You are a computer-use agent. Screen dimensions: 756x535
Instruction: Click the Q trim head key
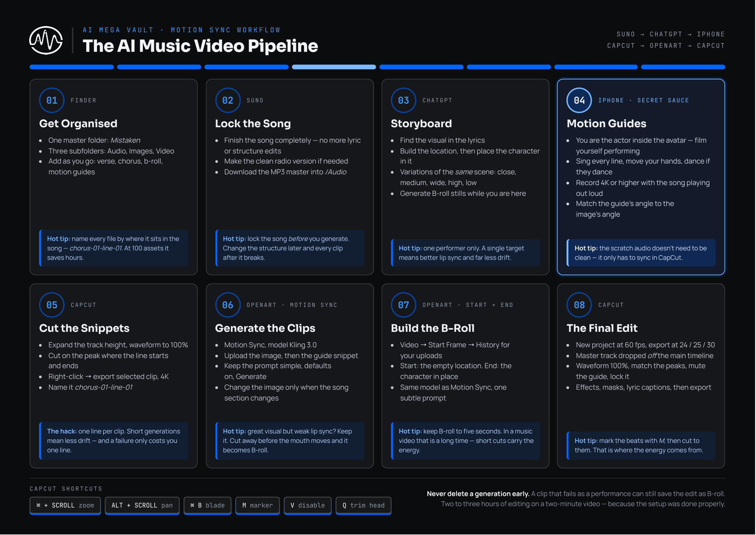coord(364,505)
